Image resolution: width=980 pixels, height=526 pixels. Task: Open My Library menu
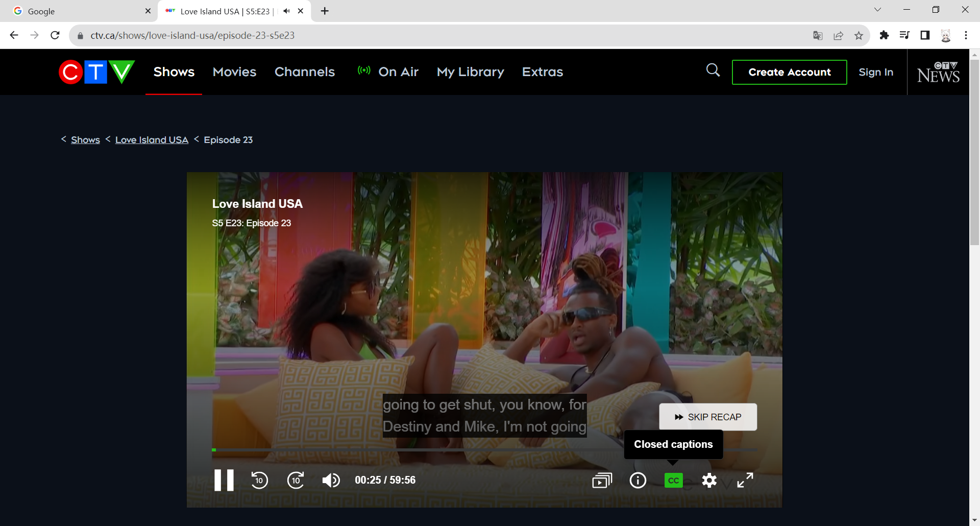[x=471, y=72]
